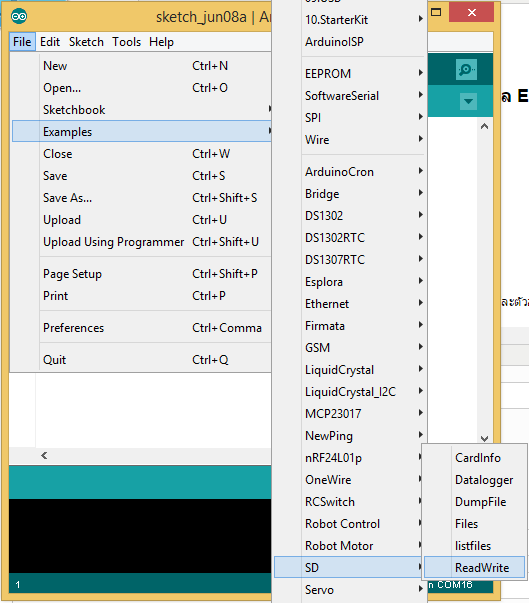This screenshot has height=603, width=529.
Task: Open nRF24L01p examples submenu
Action: [348, 457]
